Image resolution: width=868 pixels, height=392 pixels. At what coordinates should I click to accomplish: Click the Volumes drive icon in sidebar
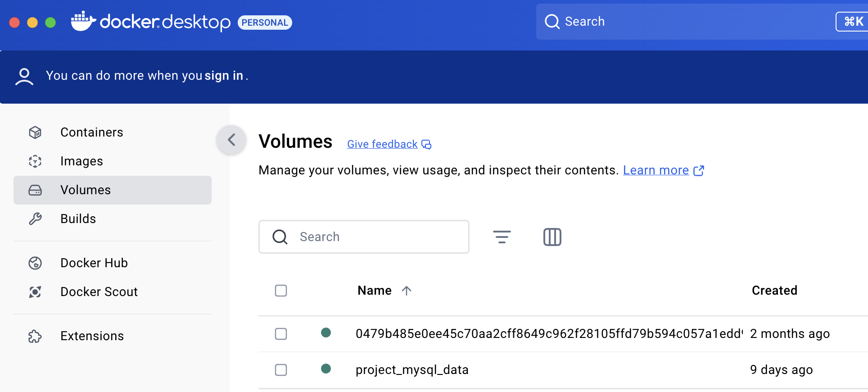pos(35,190)
